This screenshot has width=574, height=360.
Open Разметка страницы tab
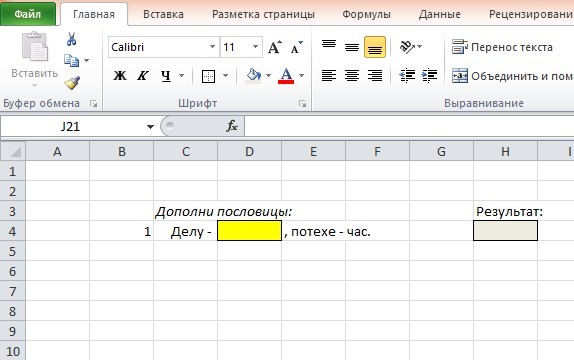pyautogui.click(x=263, y=14)
